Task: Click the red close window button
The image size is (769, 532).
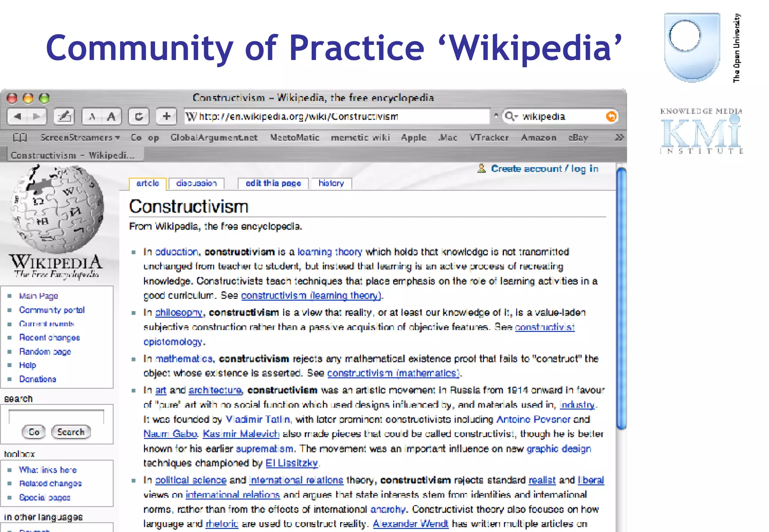Action: pyautogui.click(x=12, y=98)
